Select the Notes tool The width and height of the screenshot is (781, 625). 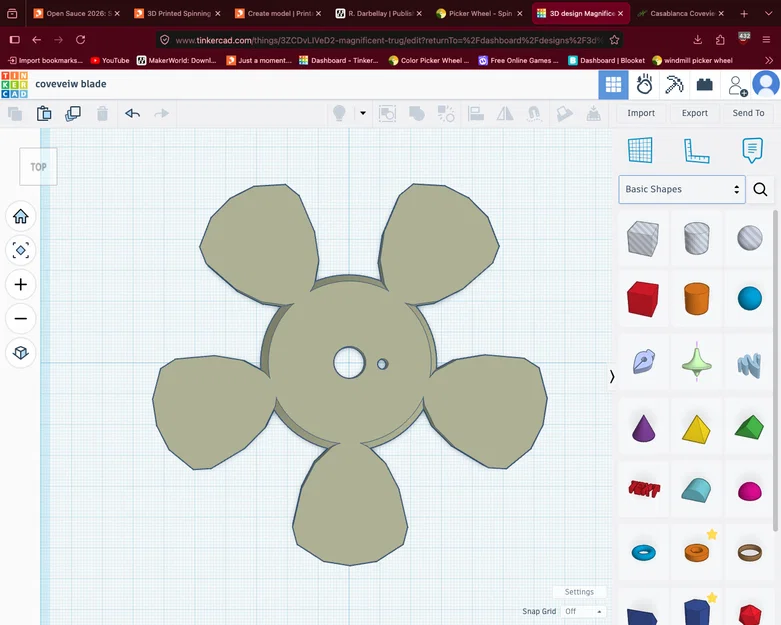[752, 150]
